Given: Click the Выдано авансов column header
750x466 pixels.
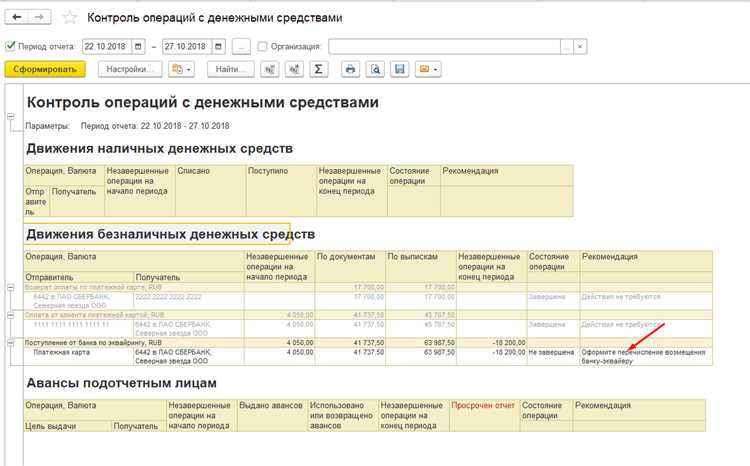Looking at the screenshot, I should [x=271, y=415].
